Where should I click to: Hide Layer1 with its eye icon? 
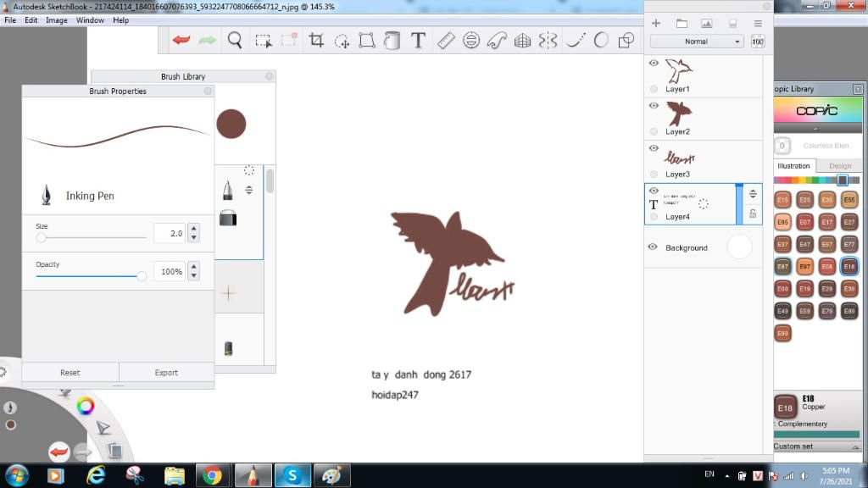[654, 63]
